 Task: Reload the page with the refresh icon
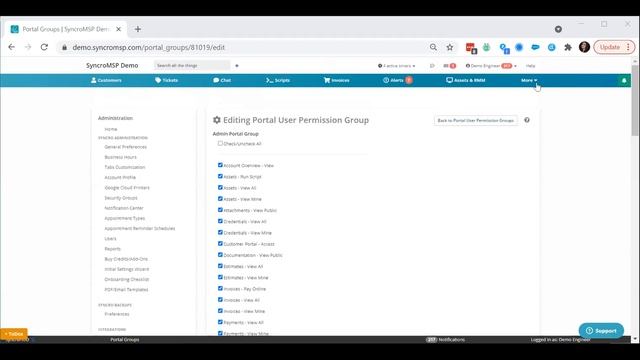tap(44, 47)
